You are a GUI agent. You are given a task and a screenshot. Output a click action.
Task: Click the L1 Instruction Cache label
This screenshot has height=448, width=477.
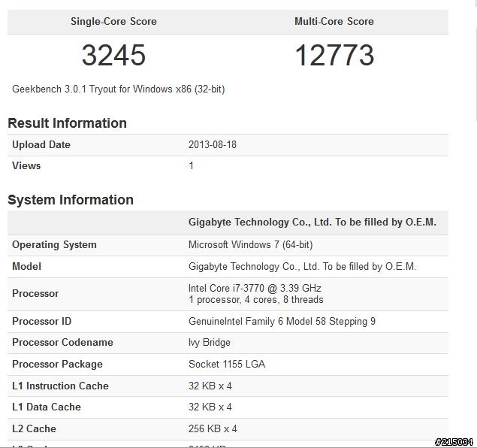pos(60,386)
